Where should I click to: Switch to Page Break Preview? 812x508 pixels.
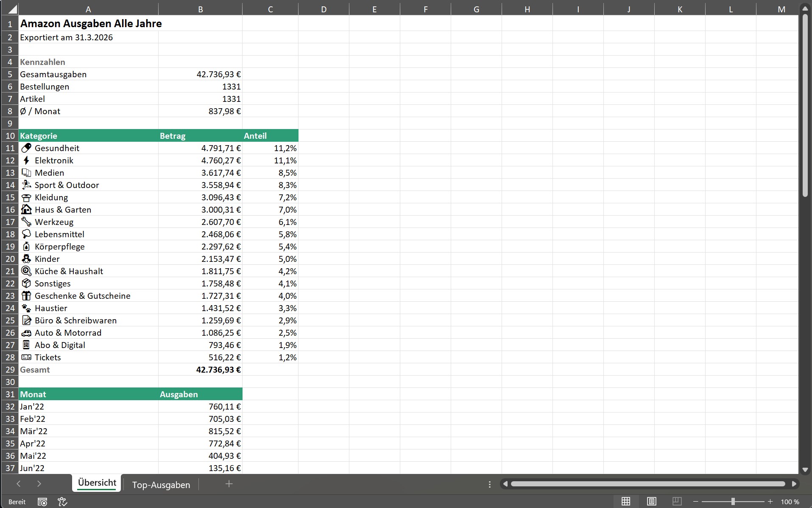click(x=677, y=502)
